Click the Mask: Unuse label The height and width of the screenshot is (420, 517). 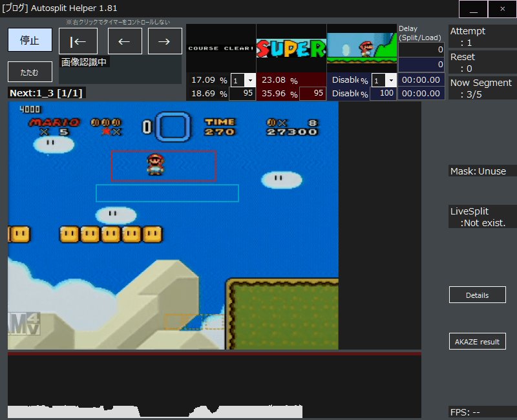(x=478, y=171)
